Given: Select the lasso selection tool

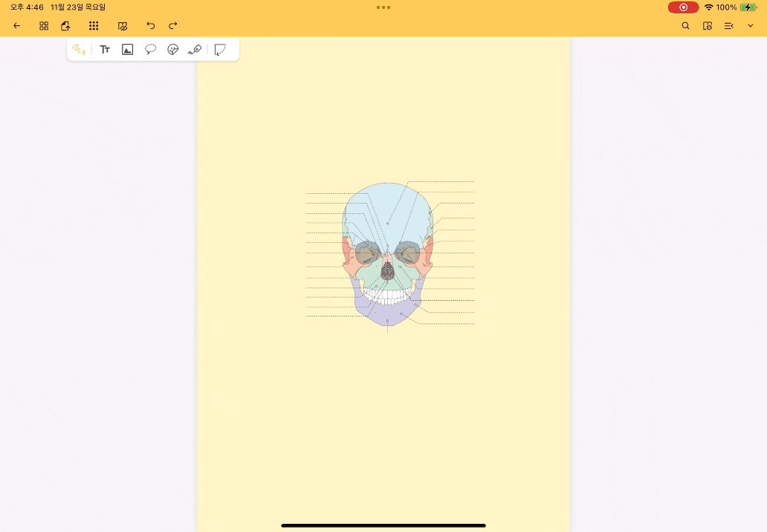Looking at the screenshot, I should click(x=150, y=49).
